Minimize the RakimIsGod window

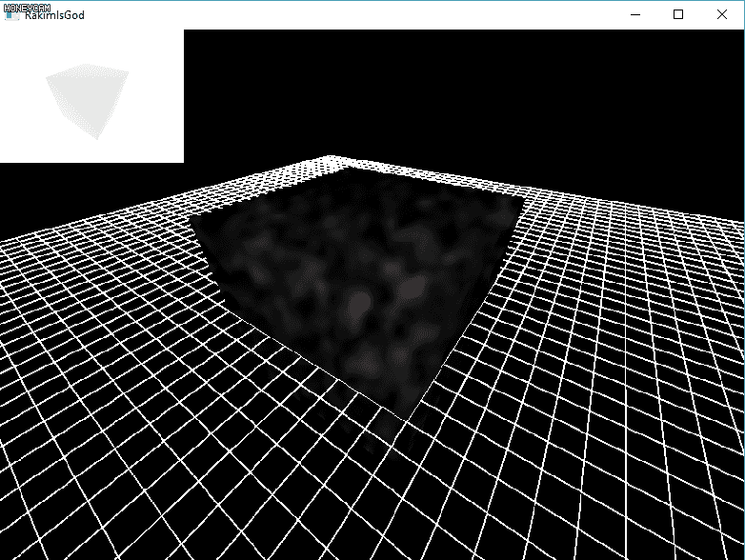click(x=635, y=14)
